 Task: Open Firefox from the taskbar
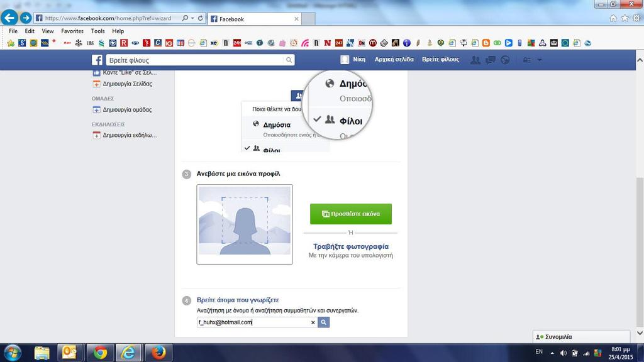coord(158,353)
